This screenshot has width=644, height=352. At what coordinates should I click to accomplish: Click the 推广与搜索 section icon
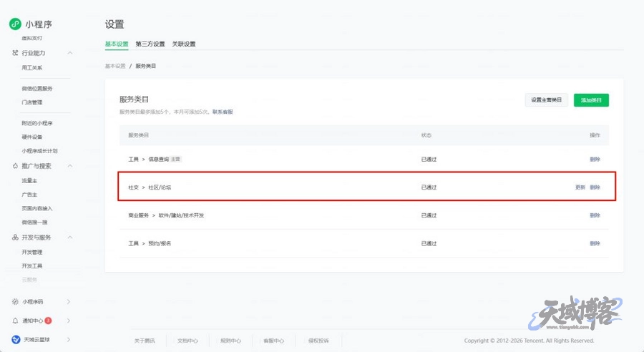coord(15,166)
